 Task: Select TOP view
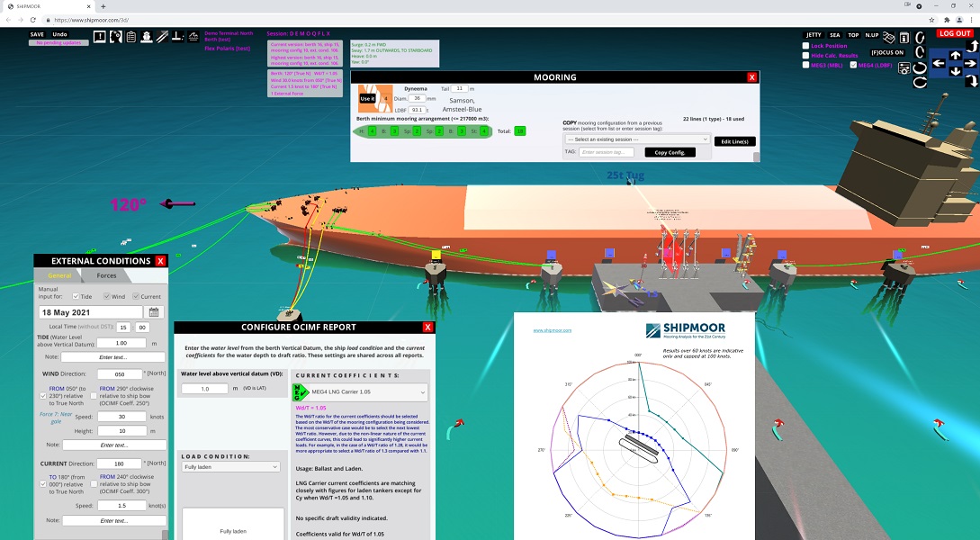(853, 35)
